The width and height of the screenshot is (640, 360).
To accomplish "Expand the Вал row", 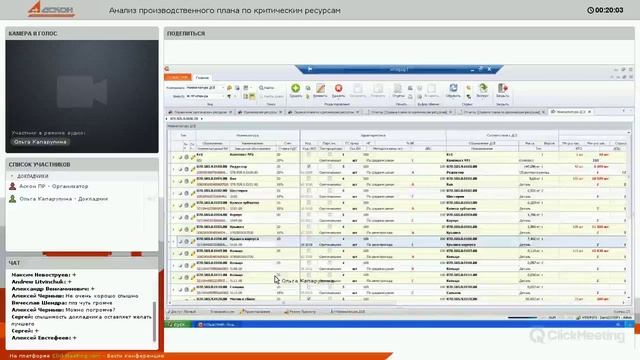I will click(173, 181).
